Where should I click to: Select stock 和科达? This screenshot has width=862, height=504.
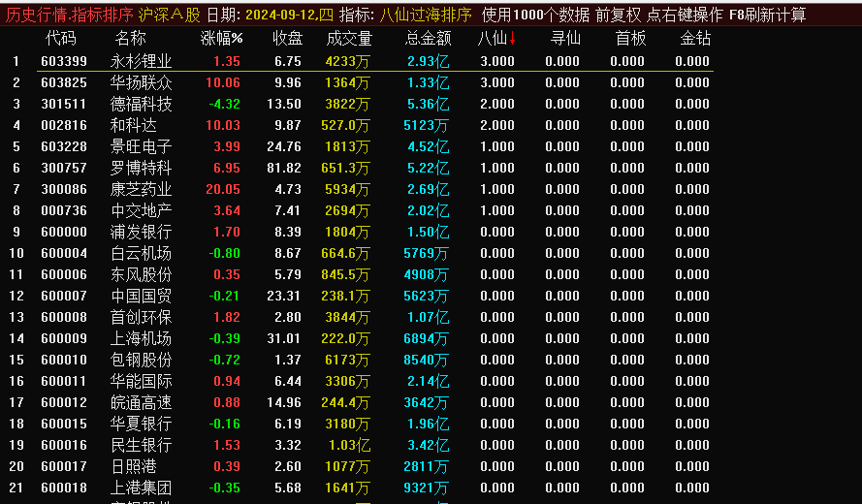click(133, 125)
